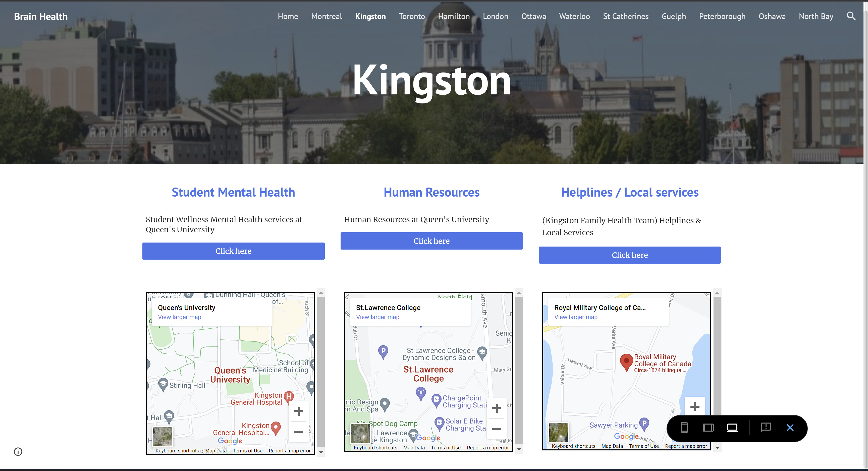Toggle satellite thumbnail on Royal Military map
The image size is (868, 471).
pyautogui.click(x=558, y=432)
